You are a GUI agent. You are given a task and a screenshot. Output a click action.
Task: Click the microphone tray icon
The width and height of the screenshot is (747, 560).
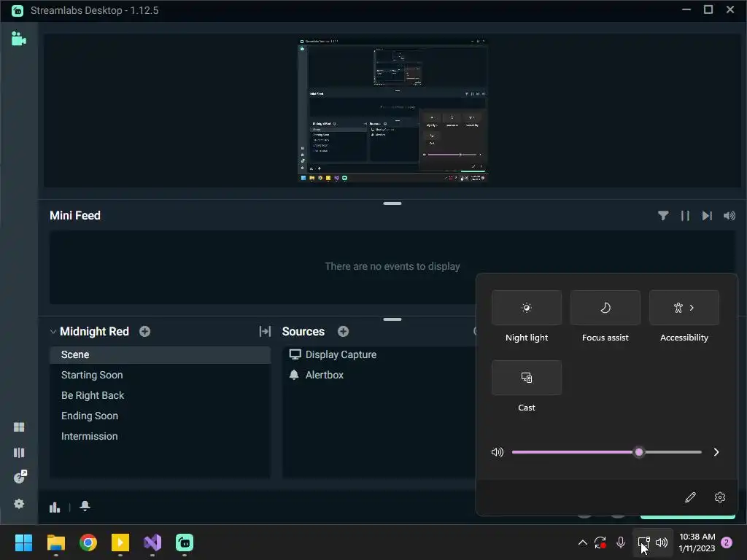click(x=621, y=542)
